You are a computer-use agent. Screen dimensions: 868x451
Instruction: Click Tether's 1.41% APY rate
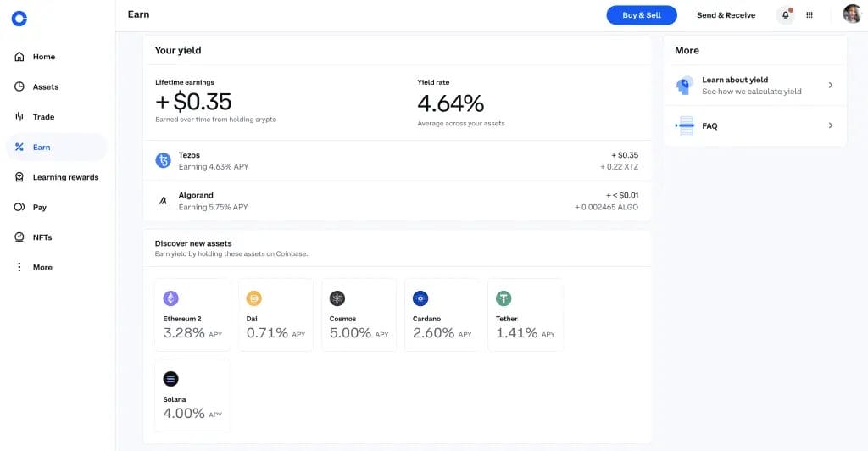(525, 332)
